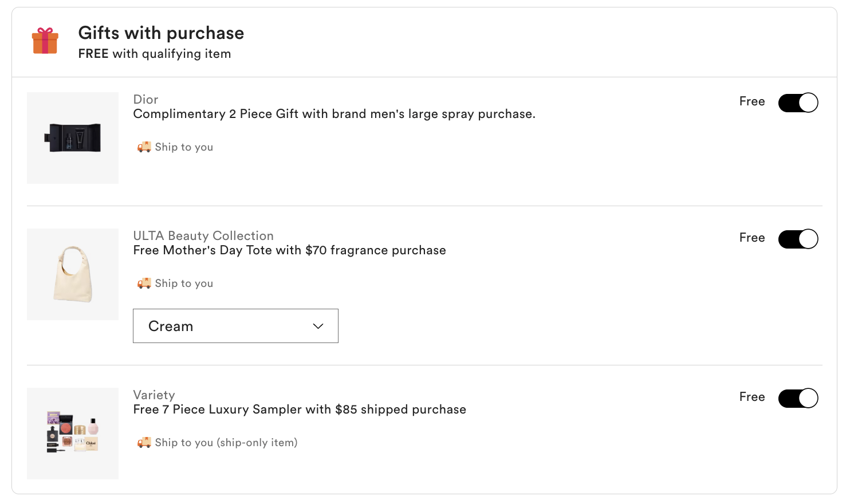Open the Complimentary 2 Piece Gift title
The height and width of the screenshot is (504, 850).
pyautogui.click(x=334, y=114)
